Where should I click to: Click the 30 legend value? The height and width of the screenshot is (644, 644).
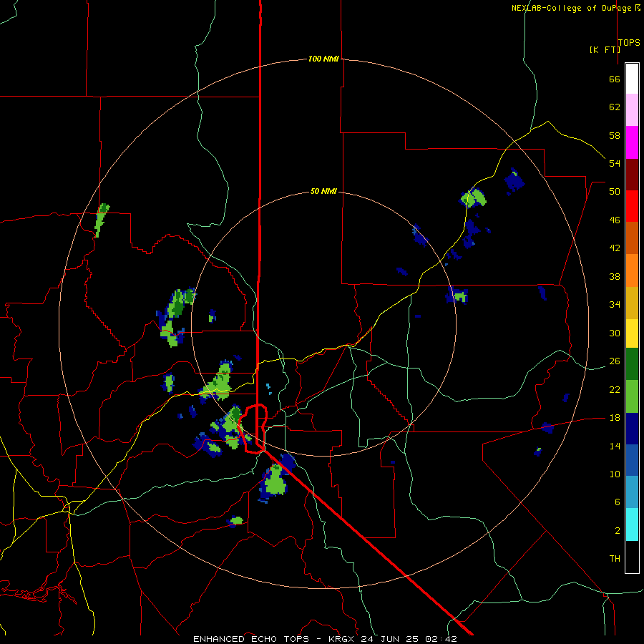click(x=615, y=333)
